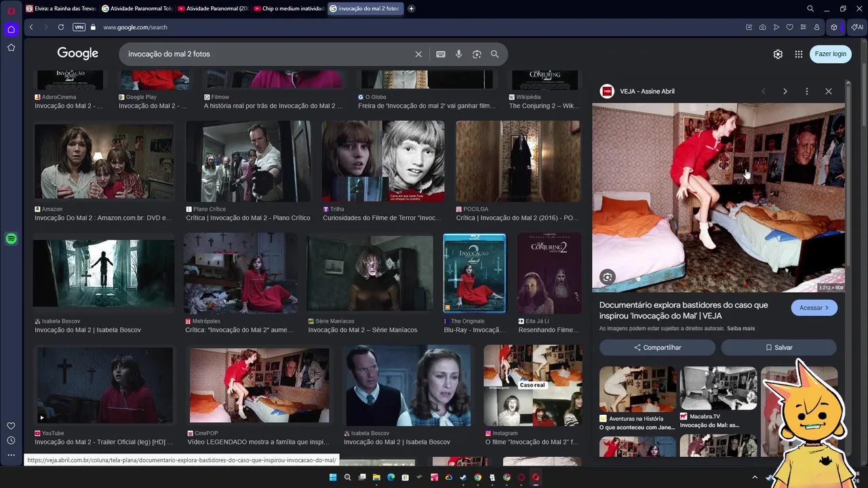The height and width of the screenshot is (488, 868).
Task: Open Trilha curiosidades result image
Action: (383, 161)
